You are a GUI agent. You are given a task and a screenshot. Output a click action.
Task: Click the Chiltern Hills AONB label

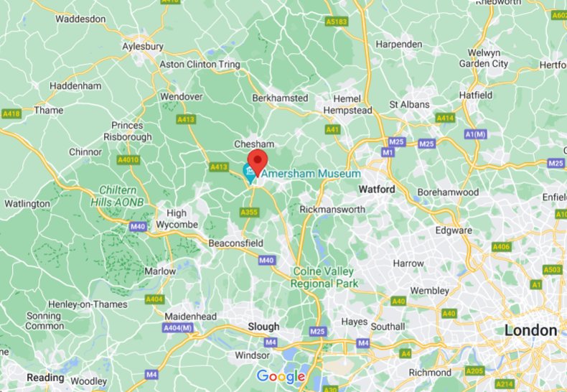click(118, 196)
